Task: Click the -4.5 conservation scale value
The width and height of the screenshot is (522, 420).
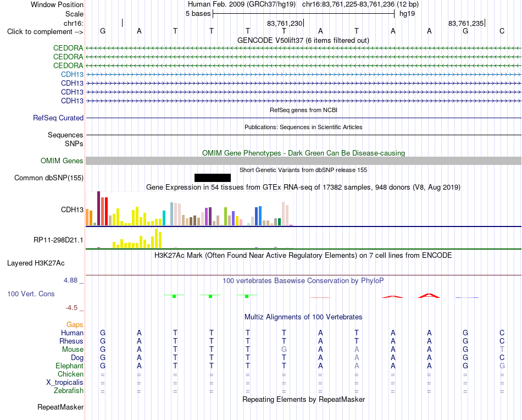Action: click(x=71, y=308)
